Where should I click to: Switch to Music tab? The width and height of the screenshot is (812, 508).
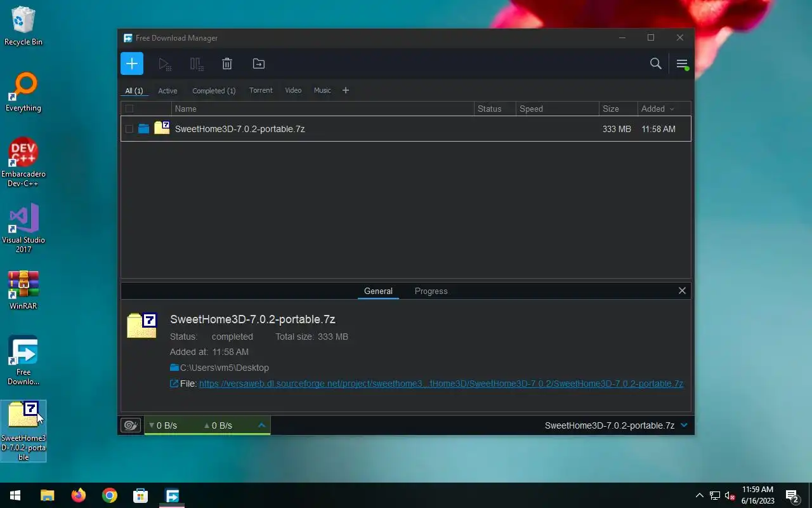click(x=322, y=90)
